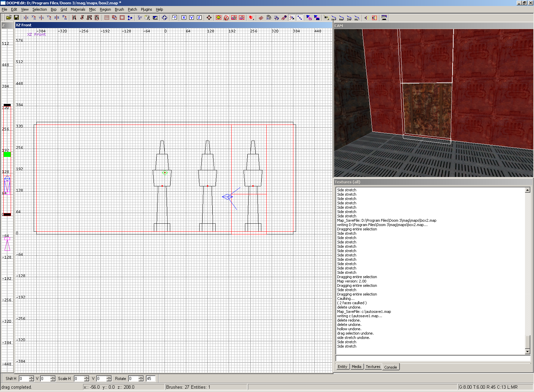Click the Z-axis rotate toolbar icon
This screenshot has width=534, height=392.
pos(64,18)
